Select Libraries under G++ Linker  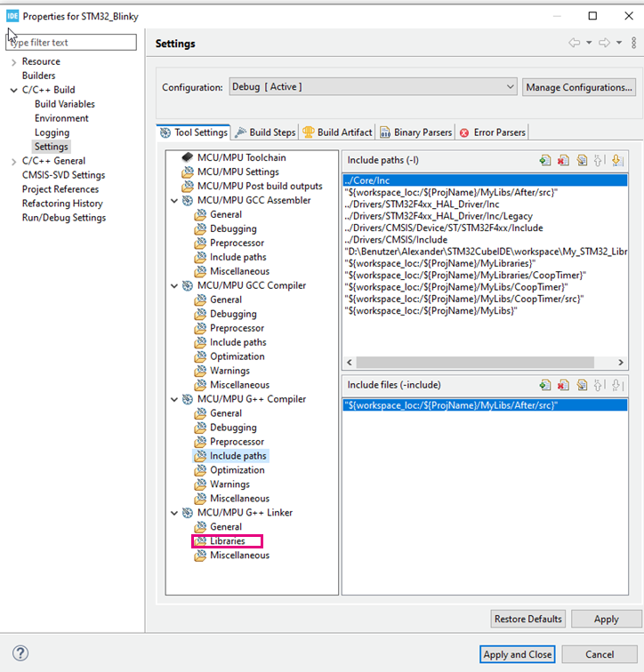pos(227,540)
